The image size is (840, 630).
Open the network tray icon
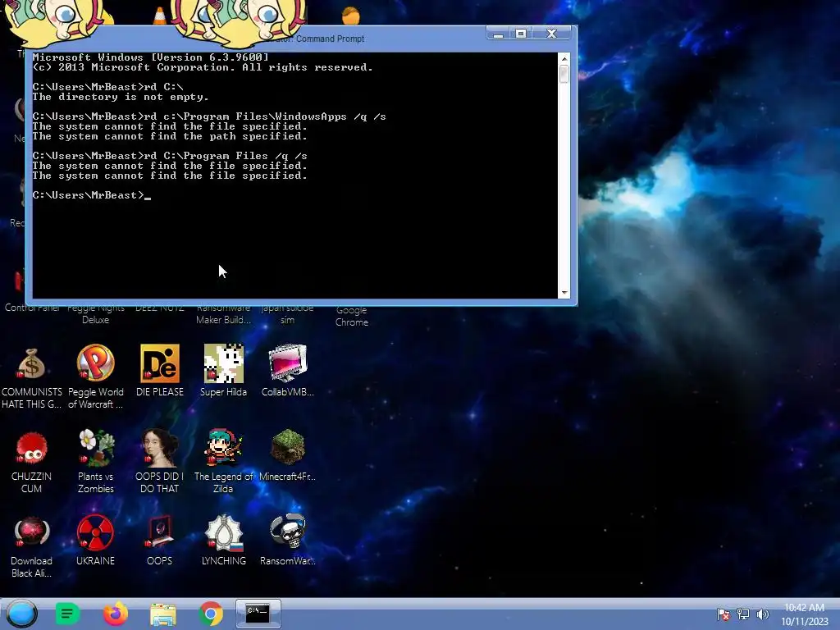click(743, 614)
